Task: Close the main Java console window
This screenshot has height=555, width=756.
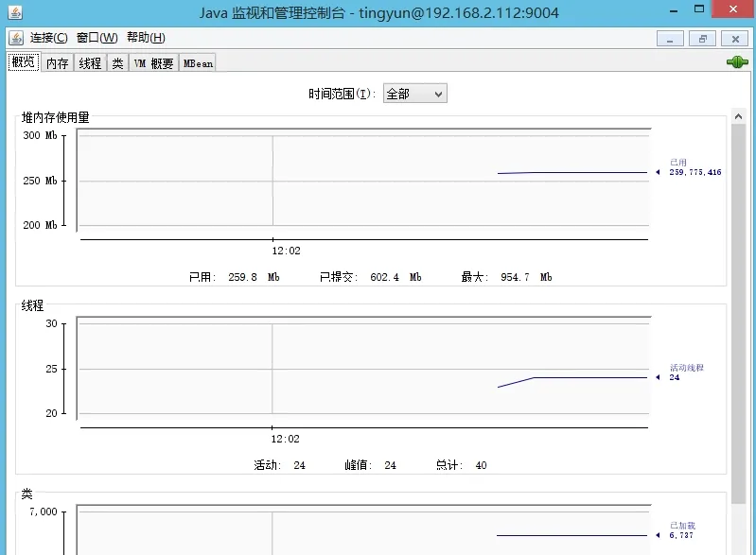Action: (x=733, y=9)
